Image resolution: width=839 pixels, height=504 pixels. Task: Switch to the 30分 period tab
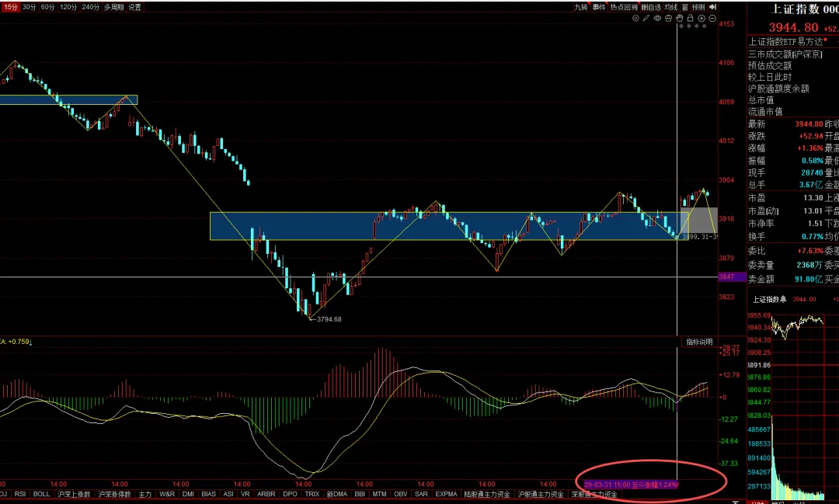(29, 7)
